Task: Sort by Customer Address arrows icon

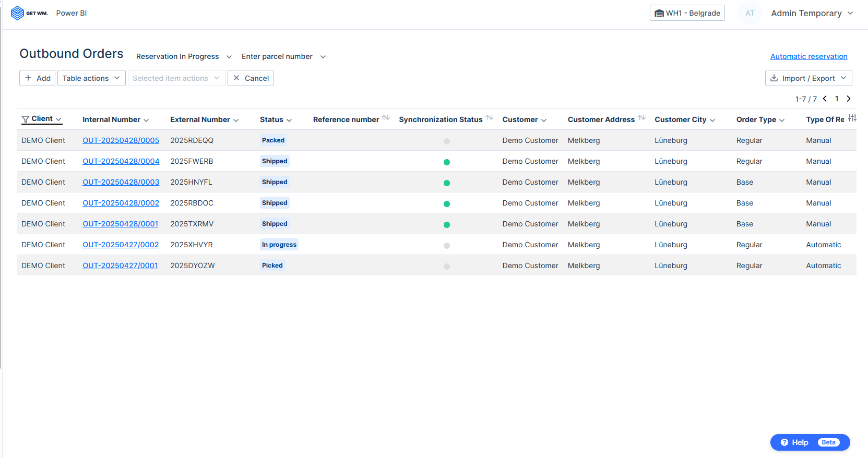Action: 642,118
